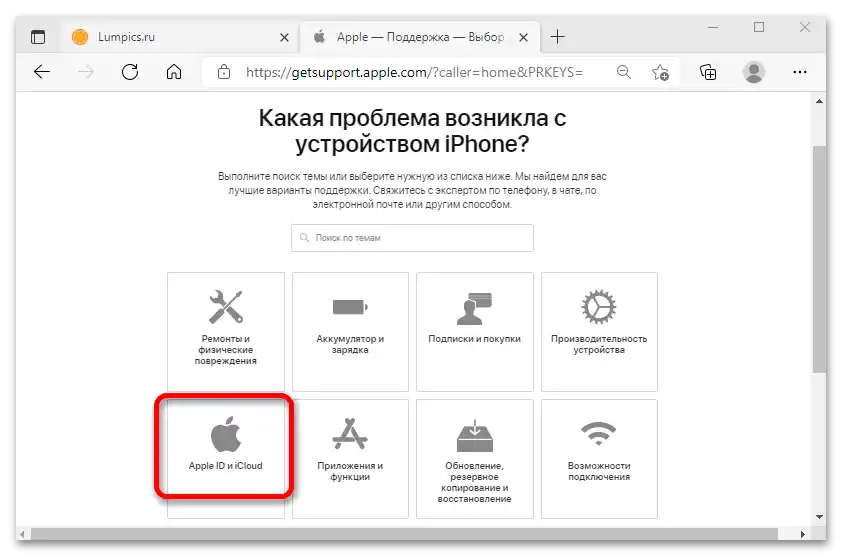Close the Apple support tab
842x556 pixels.
[523, 38]
